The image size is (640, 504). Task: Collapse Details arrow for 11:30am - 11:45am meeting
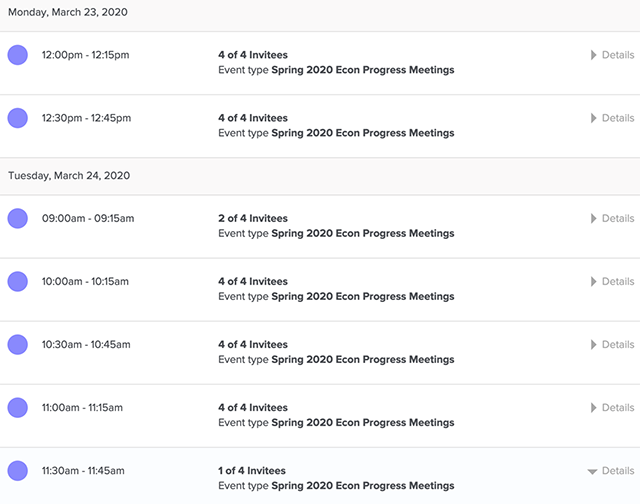tap(592, 471)
